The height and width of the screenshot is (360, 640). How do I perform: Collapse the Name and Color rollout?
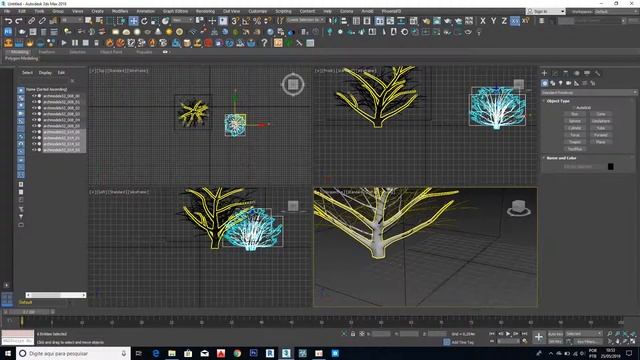(x=561, y=158)
